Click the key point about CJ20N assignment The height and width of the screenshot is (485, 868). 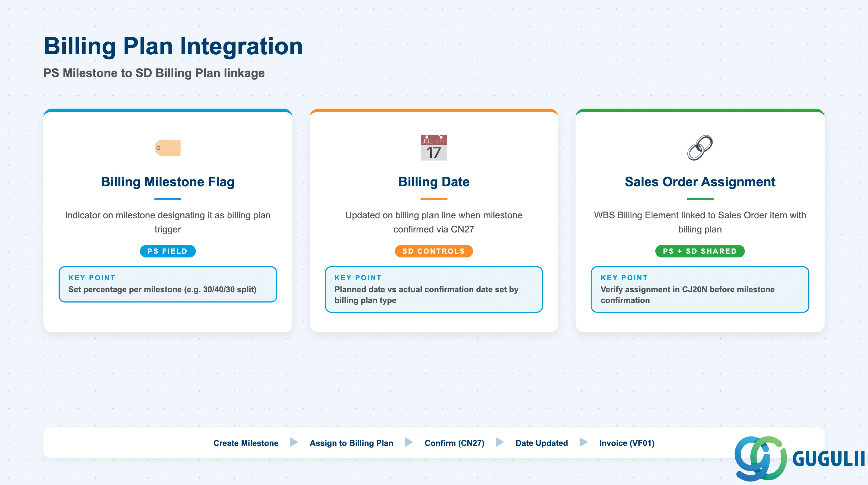pos(700,289)
